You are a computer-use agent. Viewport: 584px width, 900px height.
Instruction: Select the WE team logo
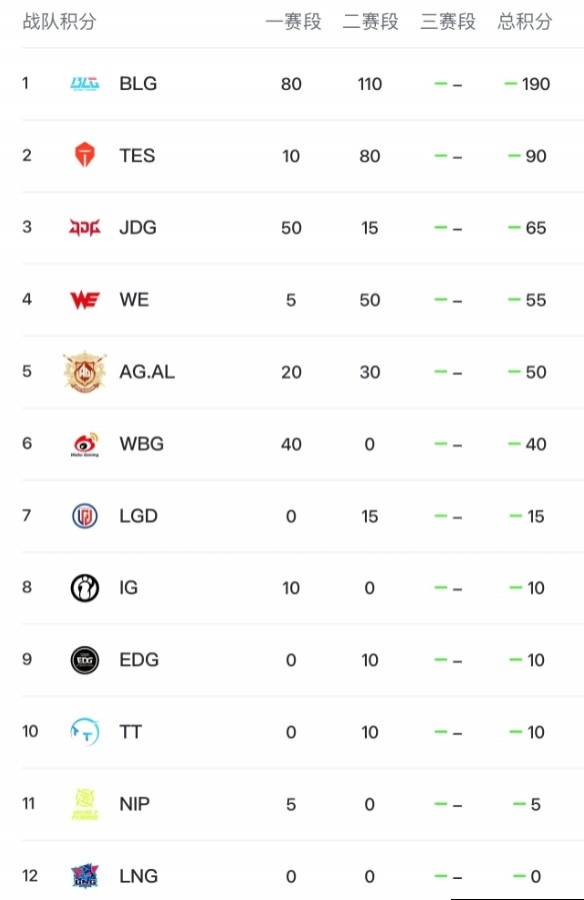[84, 300]
